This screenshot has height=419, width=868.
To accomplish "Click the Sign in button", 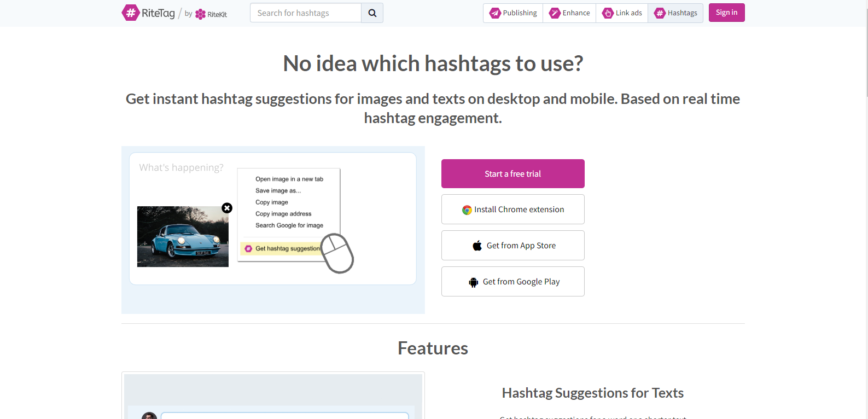I will coord(726,13).
